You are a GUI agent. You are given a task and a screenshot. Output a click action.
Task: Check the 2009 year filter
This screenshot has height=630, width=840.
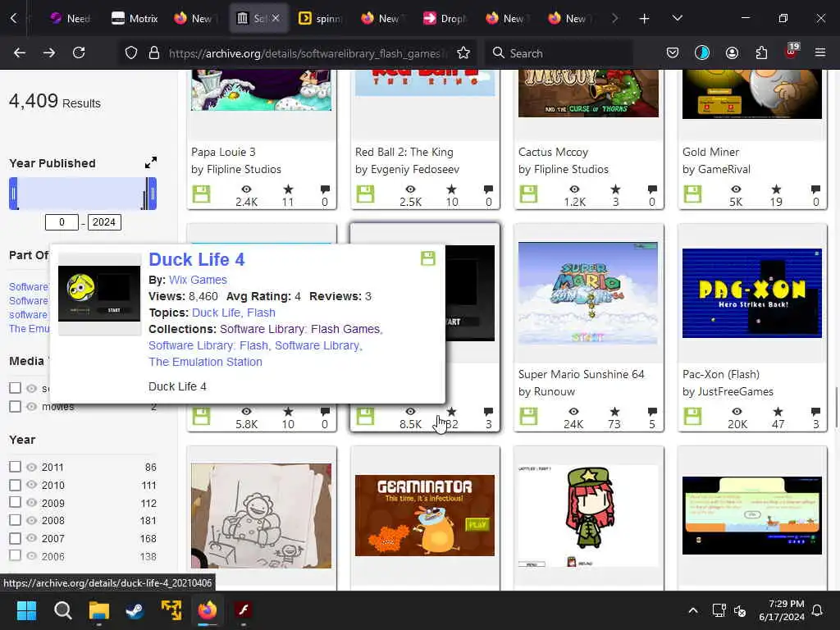click(x=15, y=503)
